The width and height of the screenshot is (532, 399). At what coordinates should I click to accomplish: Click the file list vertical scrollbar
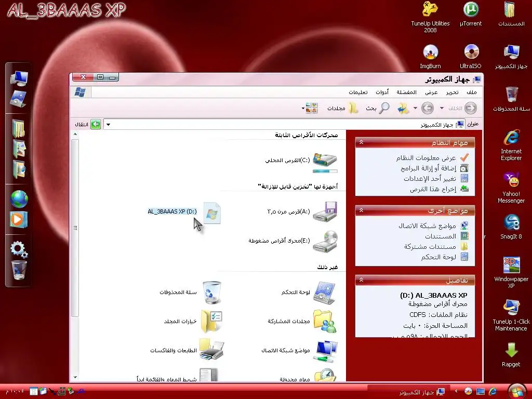click(x=75, y=228)
